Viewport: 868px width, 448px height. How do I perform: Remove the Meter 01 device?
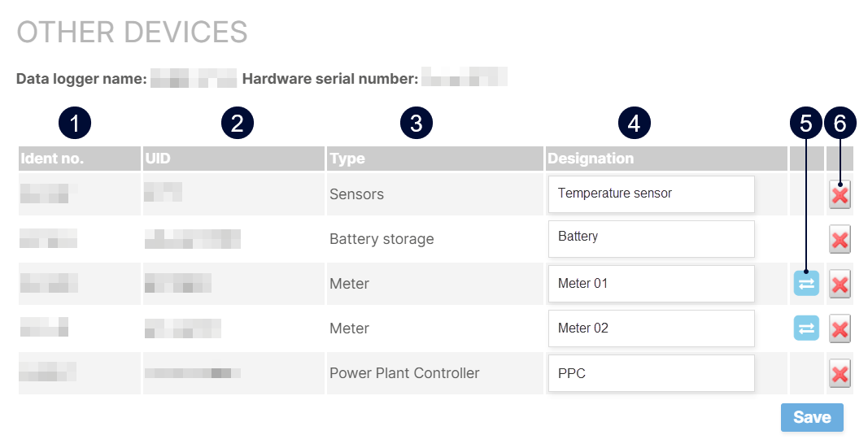click(x=840, y=285)
